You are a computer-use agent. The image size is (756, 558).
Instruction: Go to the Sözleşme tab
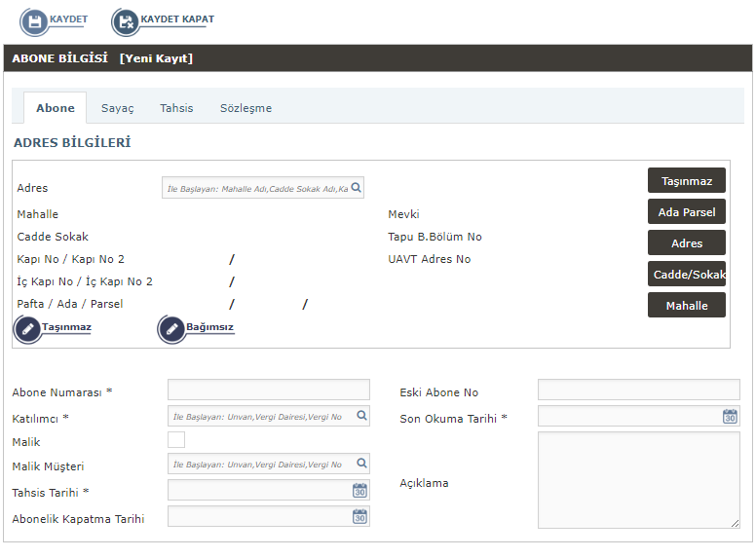(x=246, y=108)
